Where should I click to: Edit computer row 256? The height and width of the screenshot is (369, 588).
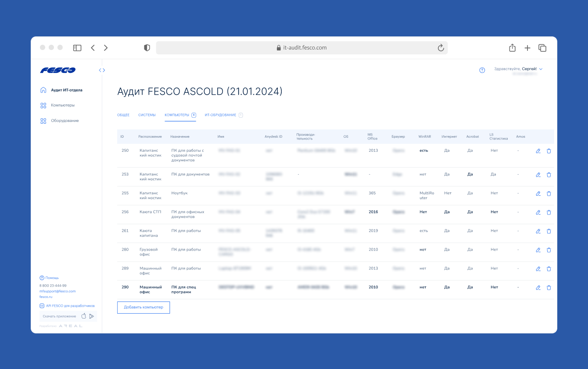pyautogui.click(x=538, y=212)
